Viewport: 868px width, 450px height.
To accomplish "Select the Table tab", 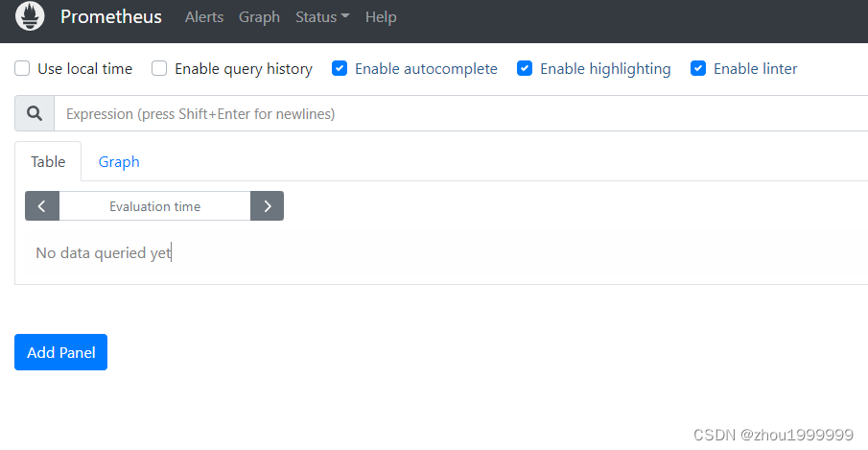I will 48,161.
